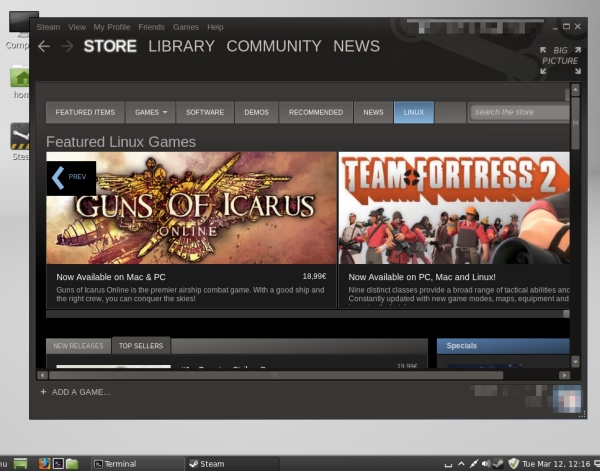This screenshot has height=471, width=600.
Task: Open the Computer desktop icon
Action: click(x=18, y=30)
